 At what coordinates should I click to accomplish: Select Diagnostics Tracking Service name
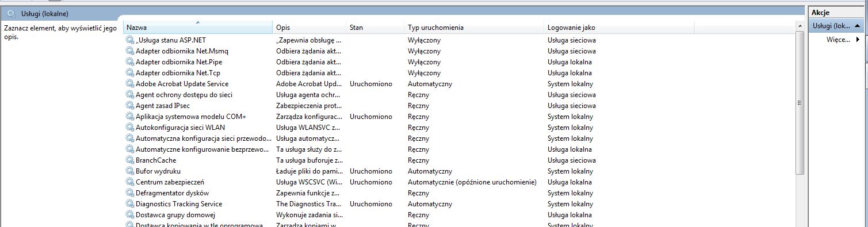pyautogui.click(x=179, y=204)
